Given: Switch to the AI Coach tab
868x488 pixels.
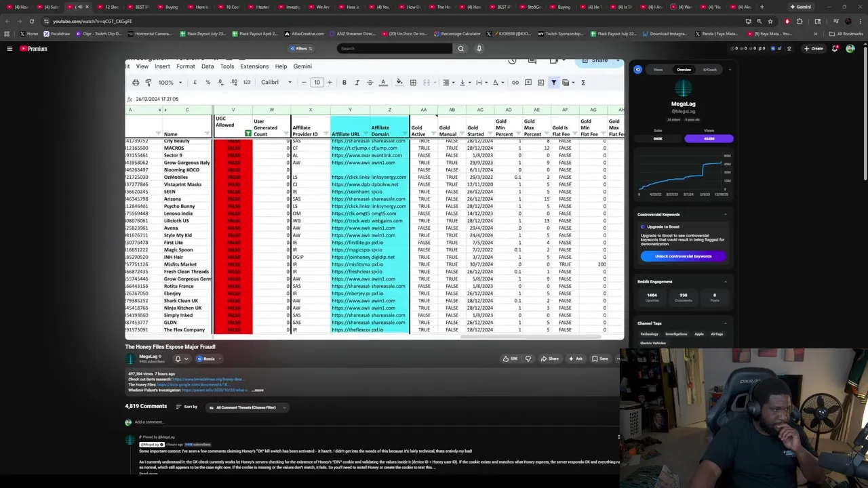Looking at the screenshot, I should tap(709, 70).
